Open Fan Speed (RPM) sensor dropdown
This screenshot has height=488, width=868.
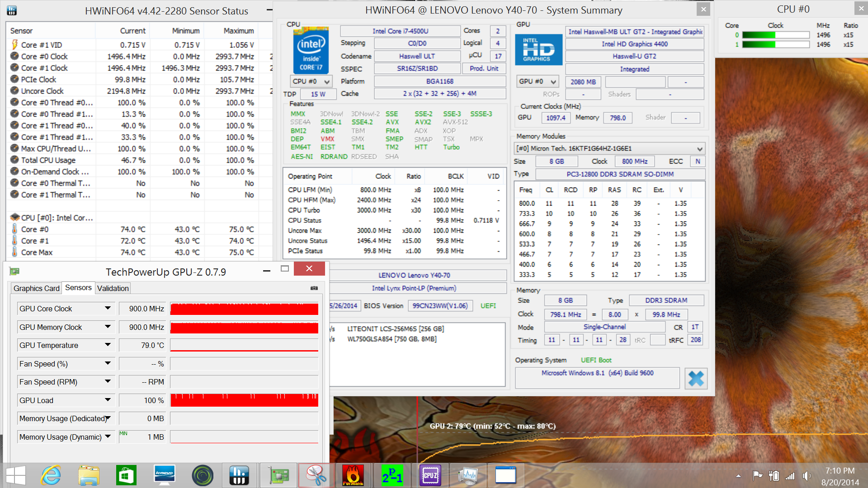click(108, 382)
